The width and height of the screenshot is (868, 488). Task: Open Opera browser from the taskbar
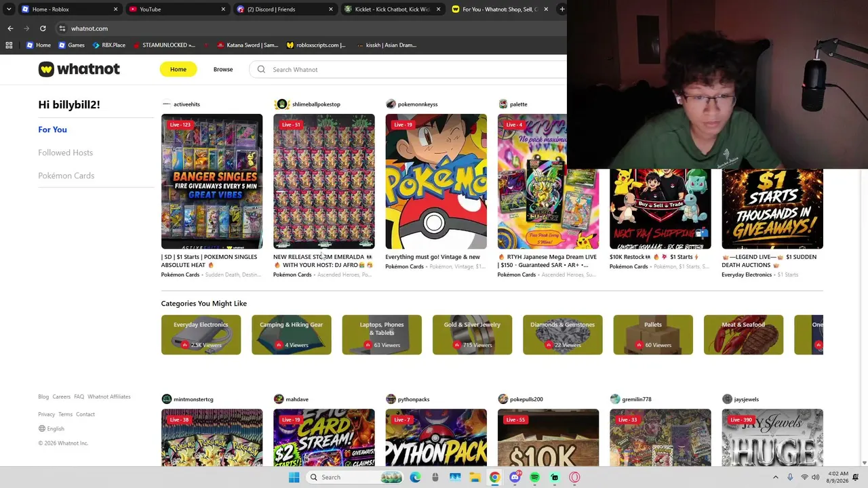[x=574, y=477]
